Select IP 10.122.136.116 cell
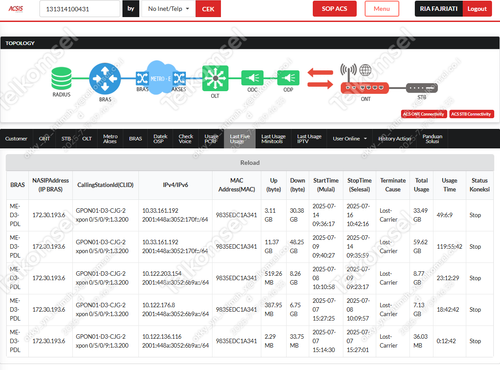The image size is (500, 370). tap(162, 337)
